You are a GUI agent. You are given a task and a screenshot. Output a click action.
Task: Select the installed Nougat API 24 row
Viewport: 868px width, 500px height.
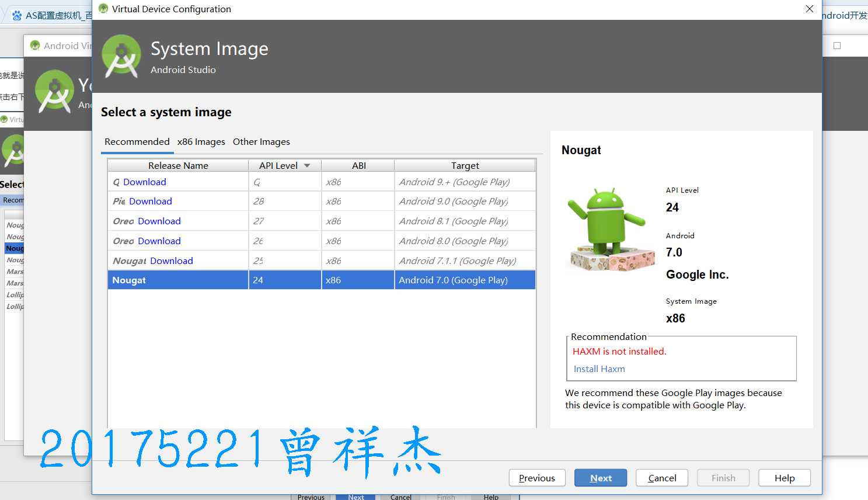tap(322, 280)
